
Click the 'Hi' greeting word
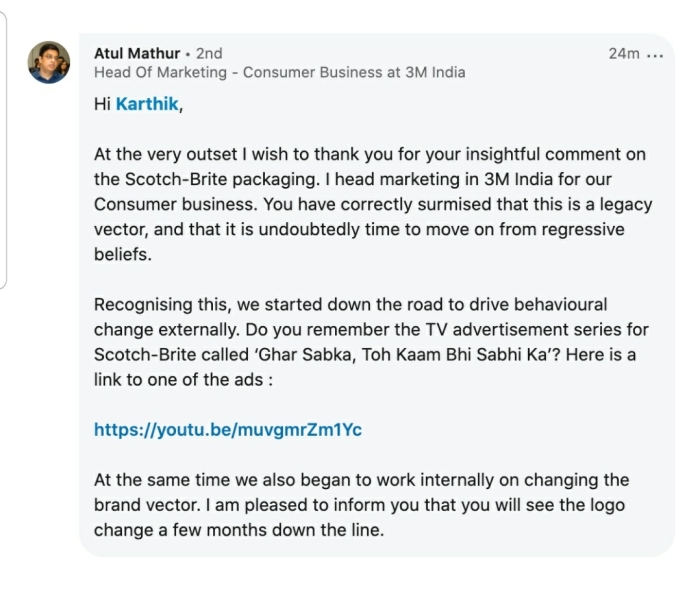coord(102,104)
